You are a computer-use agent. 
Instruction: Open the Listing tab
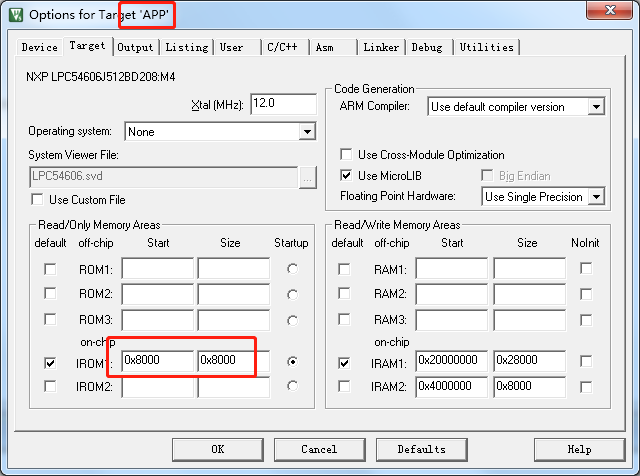coord(187,47)
